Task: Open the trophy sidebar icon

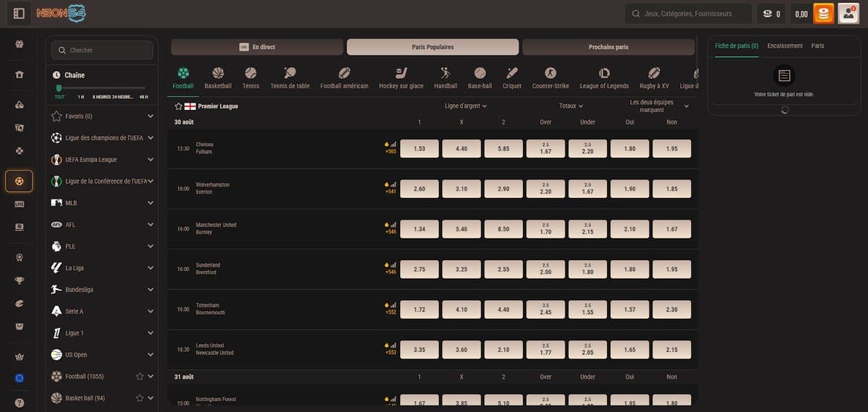Action: tap(19, 280)
